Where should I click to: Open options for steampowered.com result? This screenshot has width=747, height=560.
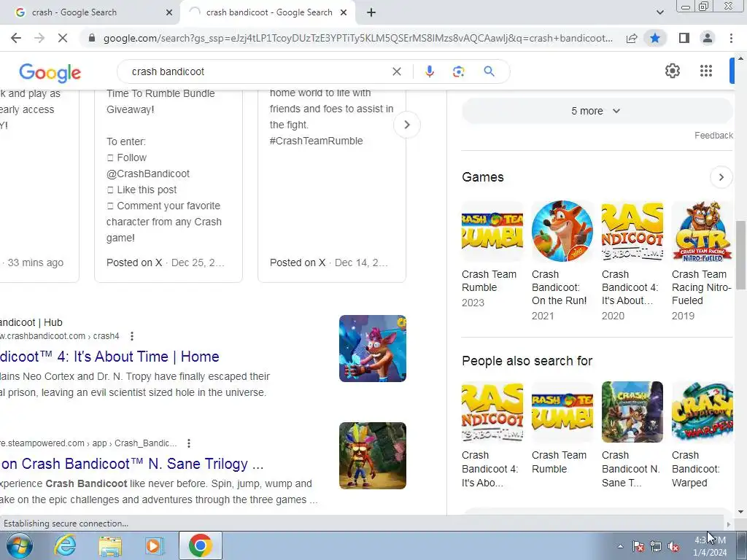pyautogui.click(x=189, y=443)
